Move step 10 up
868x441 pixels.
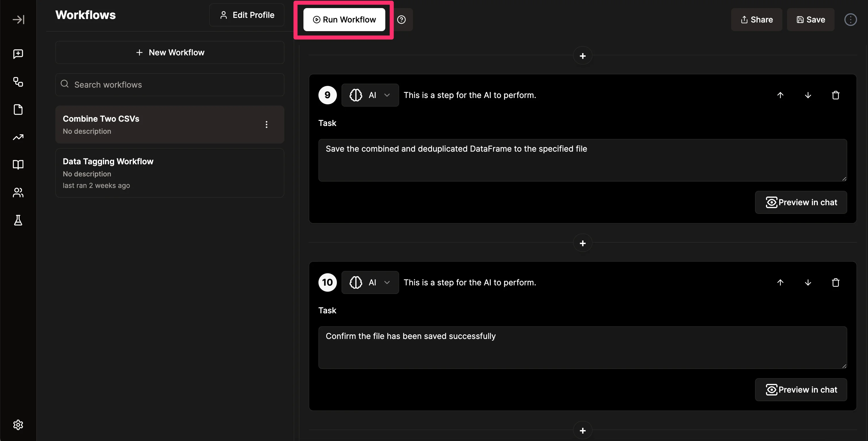point(780,283)
